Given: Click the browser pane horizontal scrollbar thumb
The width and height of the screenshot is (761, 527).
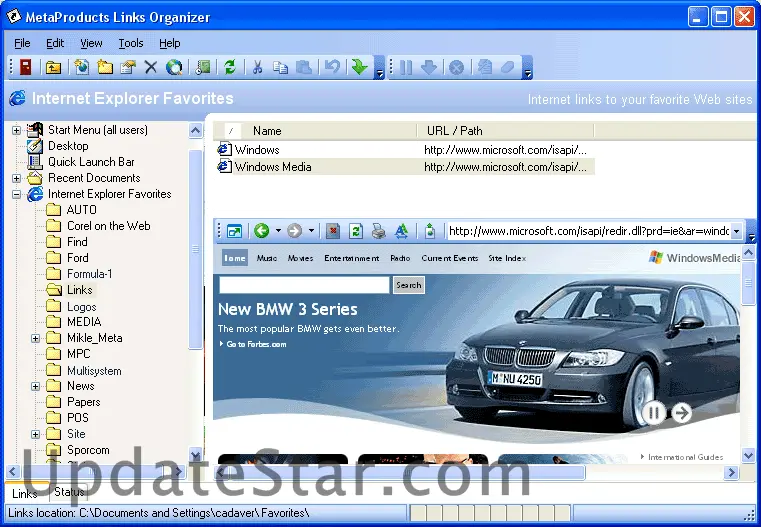Looking at the screenshot, I should 406,472.
